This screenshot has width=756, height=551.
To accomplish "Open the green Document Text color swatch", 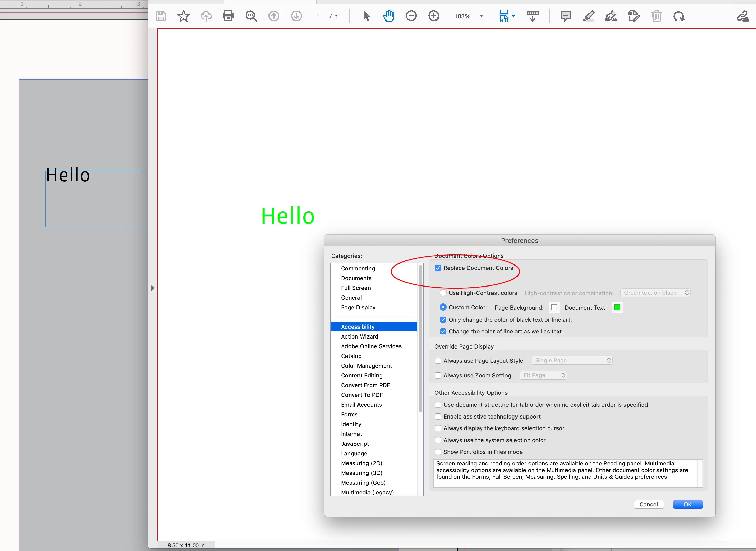I will 617,308.
